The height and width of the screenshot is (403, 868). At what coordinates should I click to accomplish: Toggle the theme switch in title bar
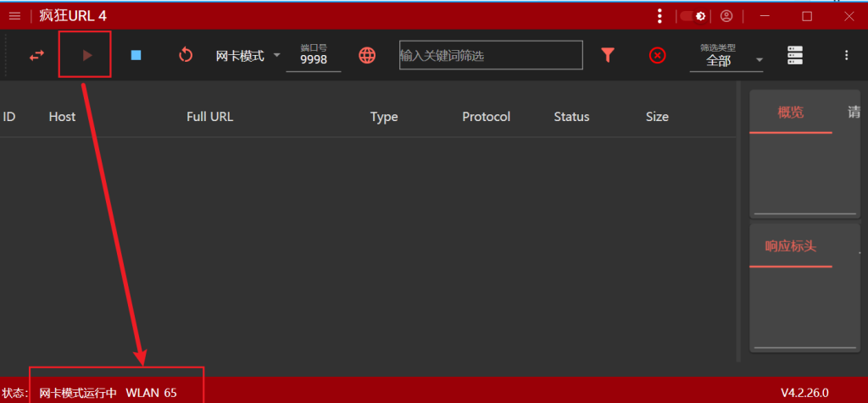(693, 16)
